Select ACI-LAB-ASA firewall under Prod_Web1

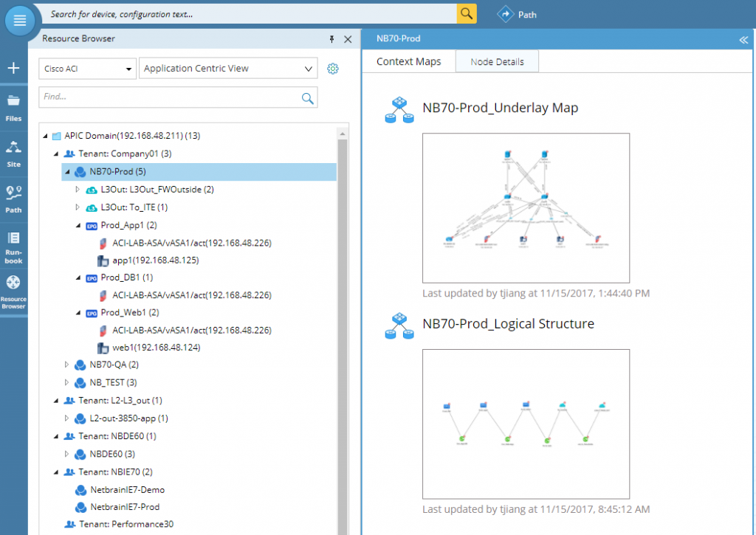pos(191,330)
